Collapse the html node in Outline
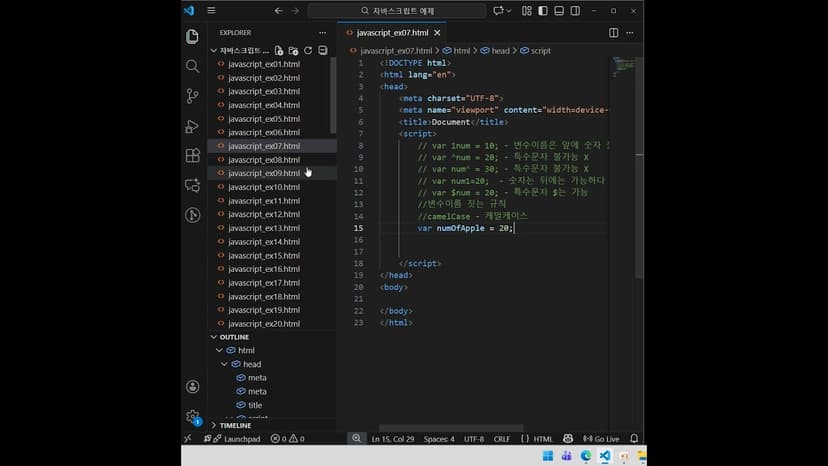The image size is (828, 466). point(219,350)
